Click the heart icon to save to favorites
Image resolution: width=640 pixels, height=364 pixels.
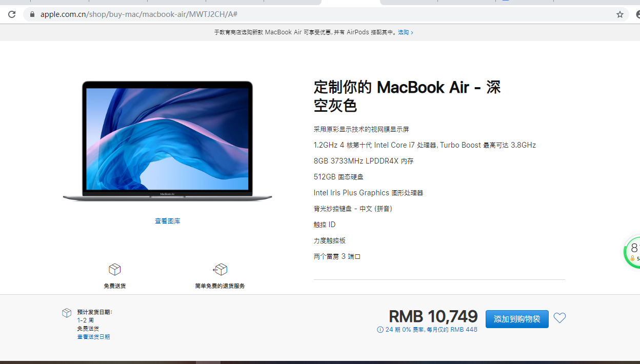pyautogui.click(x=559, y=318)
